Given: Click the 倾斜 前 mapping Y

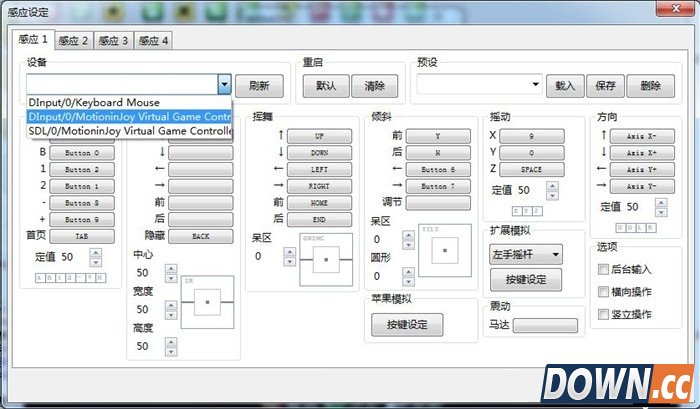Looking at the screenshot, I should [438, 136].
